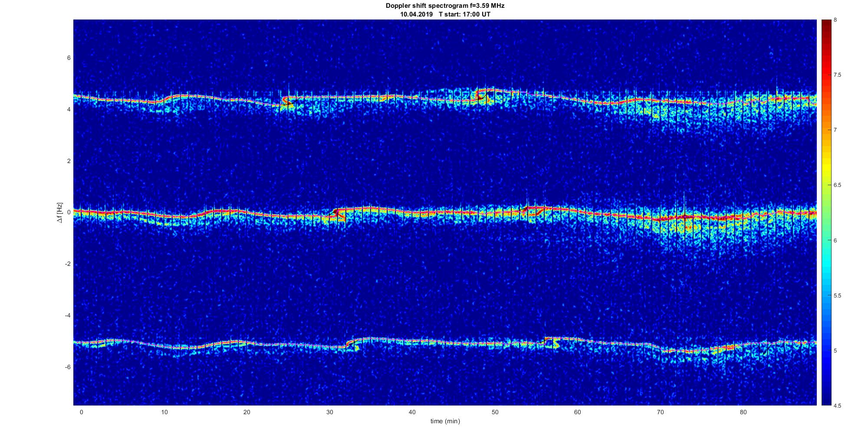The image size is (868, 435).
Task: Click the x-axis tick label '80'
Action: [743, 412]
